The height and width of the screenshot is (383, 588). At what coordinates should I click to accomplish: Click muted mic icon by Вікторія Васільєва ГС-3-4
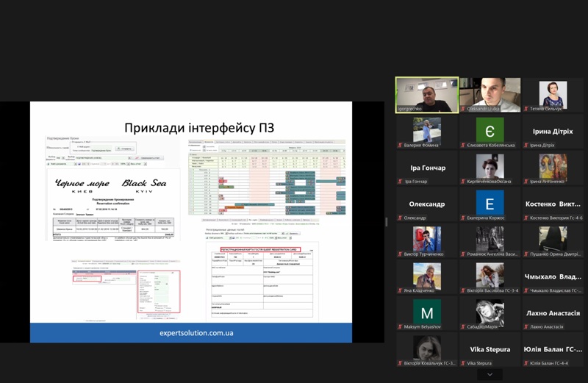[x=464, y=290]
